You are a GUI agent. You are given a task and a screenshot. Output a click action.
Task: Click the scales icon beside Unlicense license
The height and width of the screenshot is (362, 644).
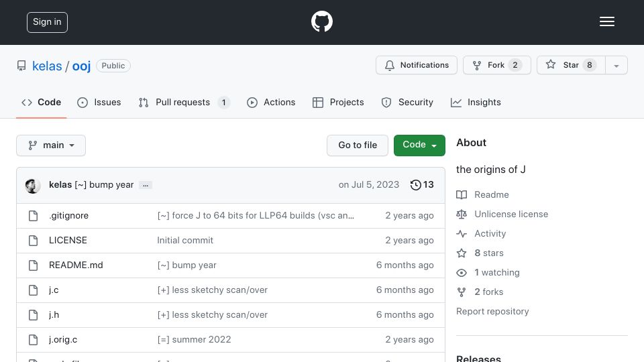tap(462, 215)
